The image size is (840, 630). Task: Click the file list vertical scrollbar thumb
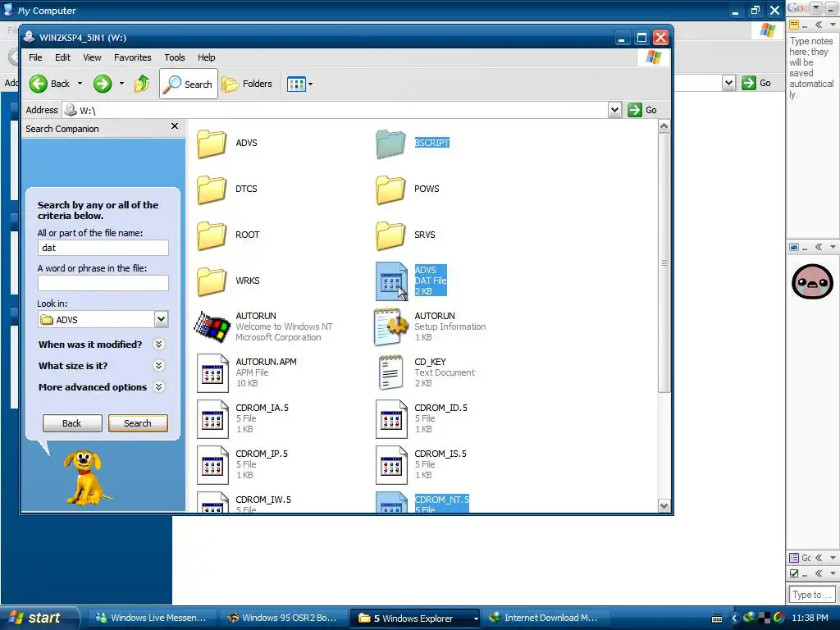tap(664, 262)
